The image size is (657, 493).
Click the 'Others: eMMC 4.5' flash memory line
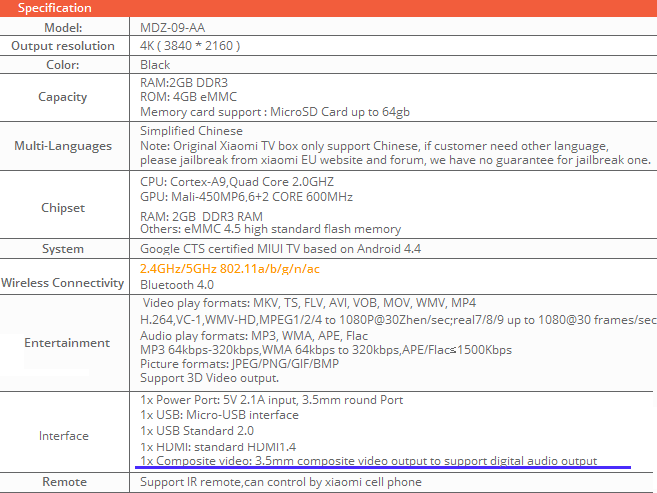(270, 229)
